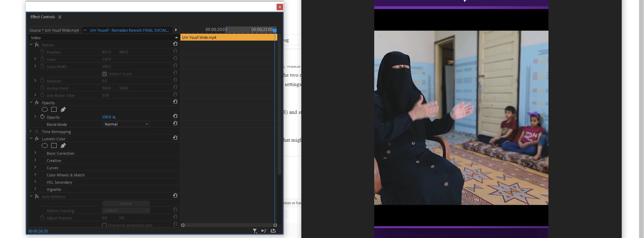Click the Analyze button

(126, 203)
